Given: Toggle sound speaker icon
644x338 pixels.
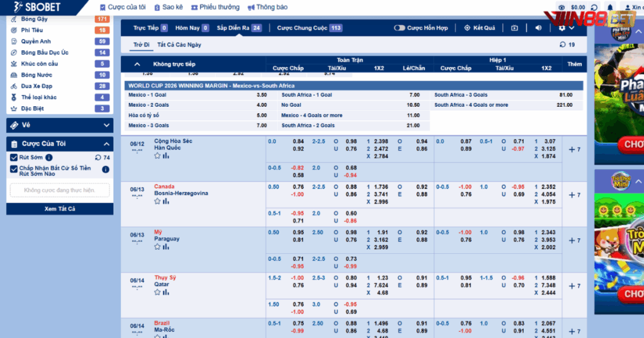Looking at the screenshot, I should click(538, 28).
